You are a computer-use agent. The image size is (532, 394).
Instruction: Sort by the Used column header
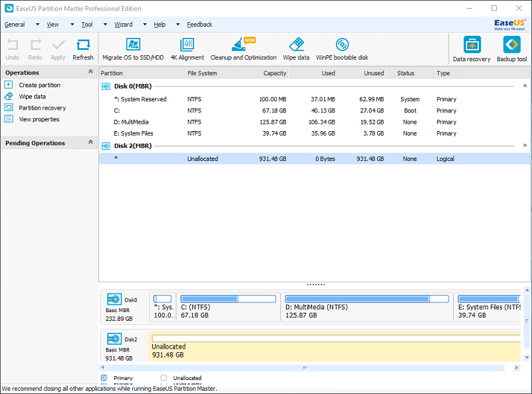[313, 73]
